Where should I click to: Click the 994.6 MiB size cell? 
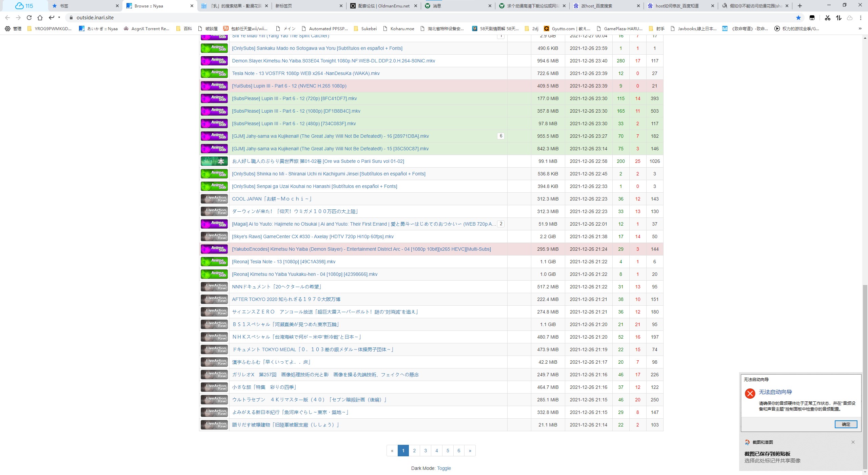click(x=548, y=61)
